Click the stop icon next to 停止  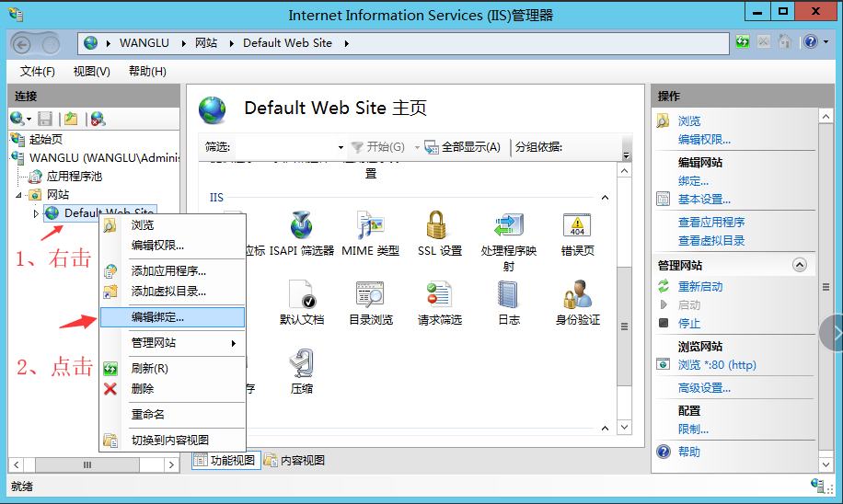point(664,323)
